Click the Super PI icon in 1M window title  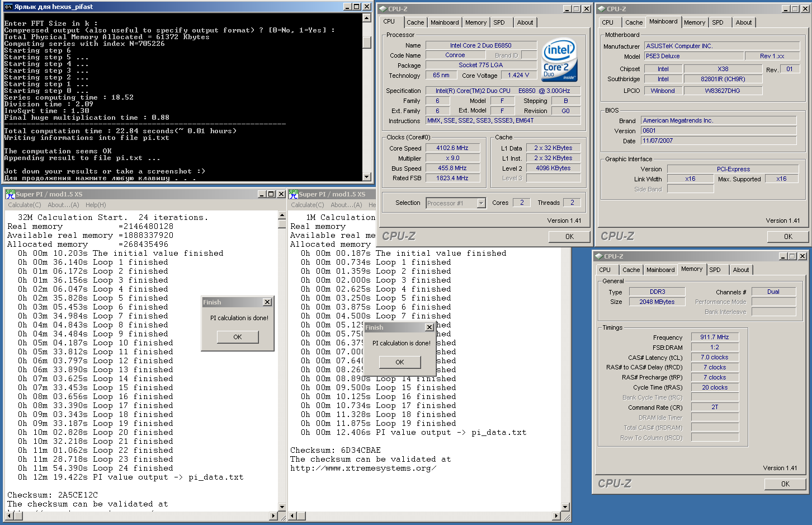[x=293, y=194]
